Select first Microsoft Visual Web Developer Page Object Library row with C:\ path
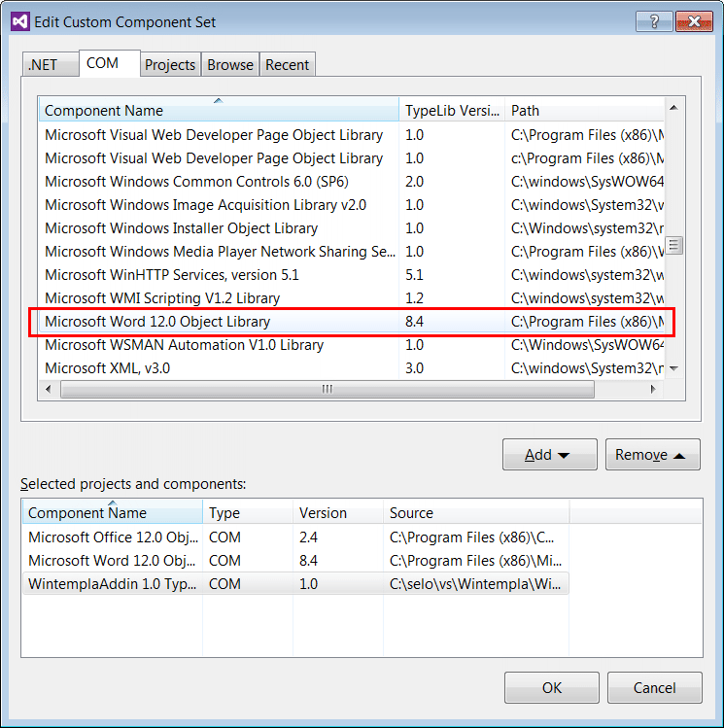The image size is (724, 728). pos(352,135)
